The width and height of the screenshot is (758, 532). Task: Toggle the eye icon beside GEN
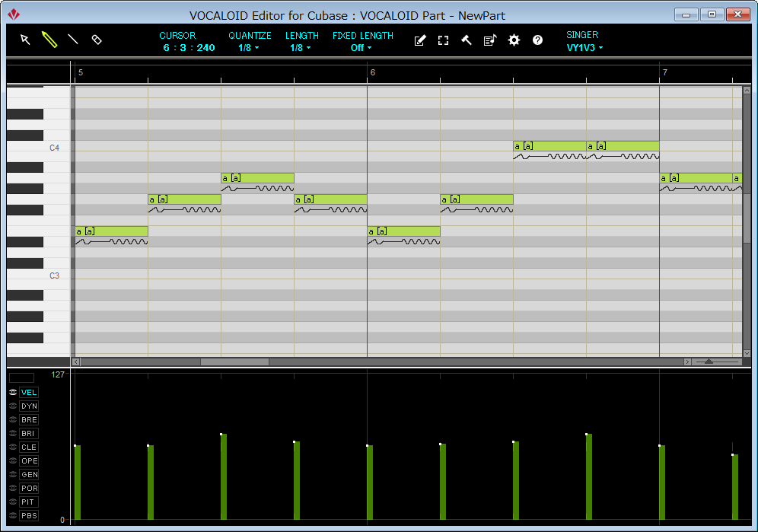coord(13,474)
